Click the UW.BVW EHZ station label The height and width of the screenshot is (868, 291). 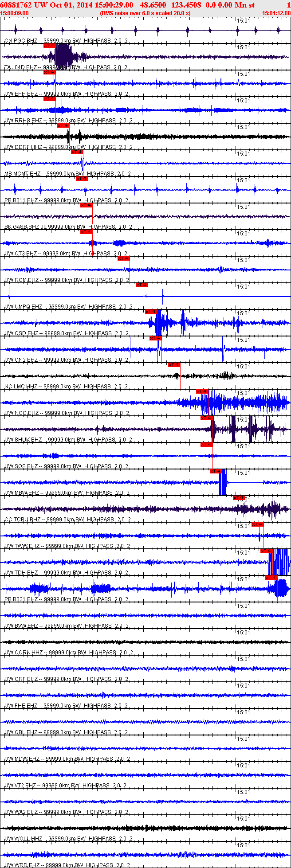click(67, 626)
